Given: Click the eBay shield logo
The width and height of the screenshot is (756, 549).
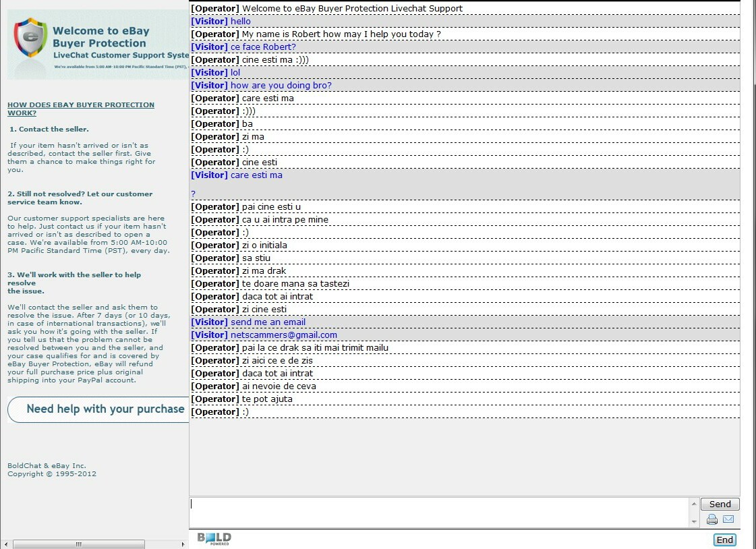Looking at the screenshot, I should tap(30, 38).
